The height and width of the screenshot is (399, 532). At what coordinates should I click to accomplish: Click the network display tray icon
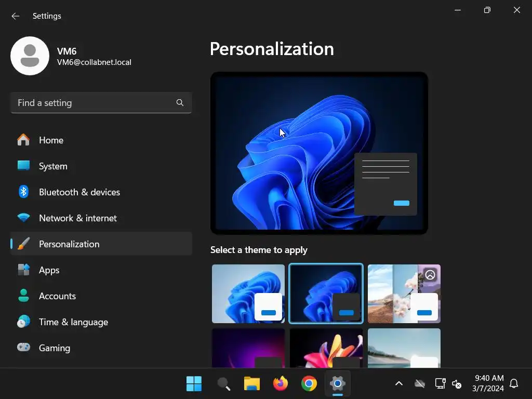(x=440, y=384)
